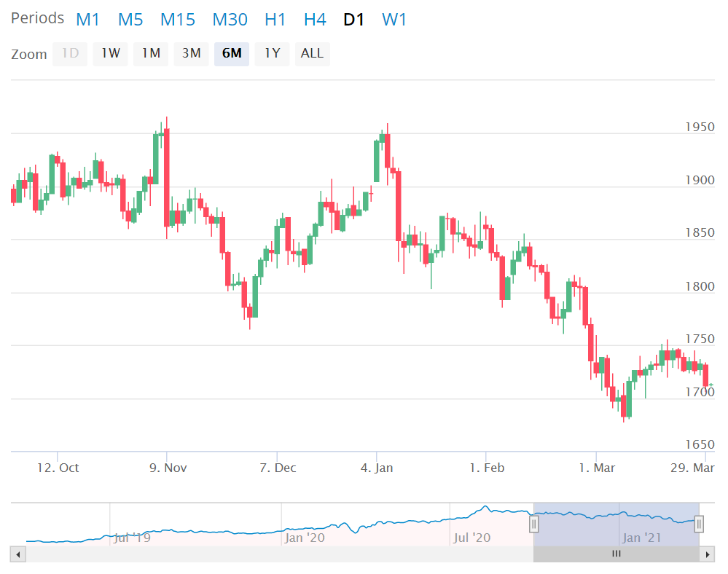Click the 4. Jan axis label

coord(377,468)
